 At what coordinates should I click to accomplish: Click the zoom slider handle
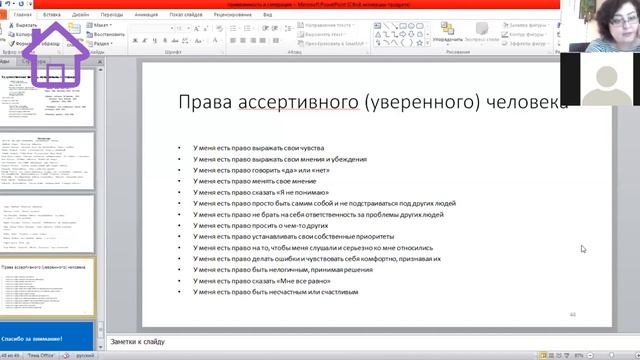click(611, 356)
